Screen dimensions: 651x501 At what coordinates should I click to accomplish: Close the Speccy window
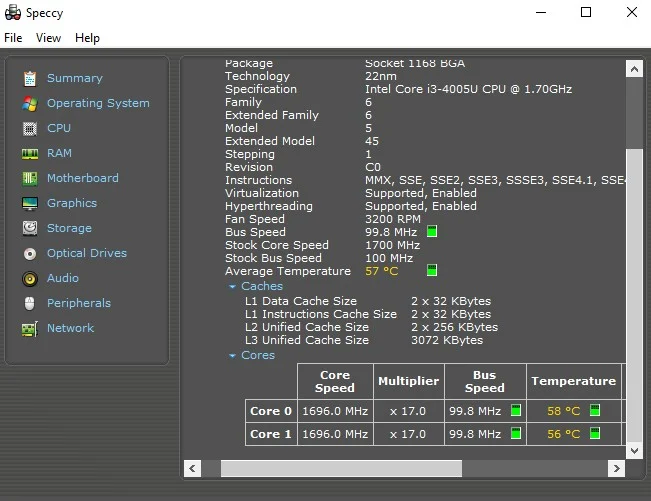coord(631,12)
